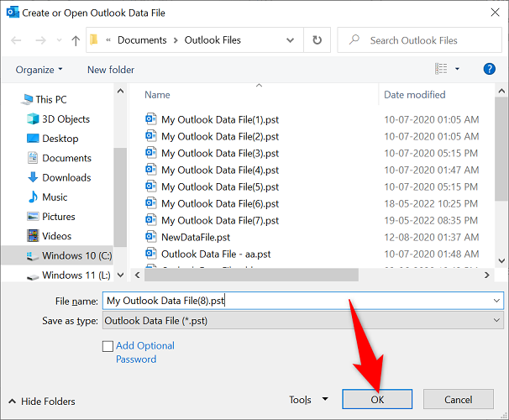The image size is (509, 420).
Task: Select NewDataFile.pst
Action: [x=196, y=237]
